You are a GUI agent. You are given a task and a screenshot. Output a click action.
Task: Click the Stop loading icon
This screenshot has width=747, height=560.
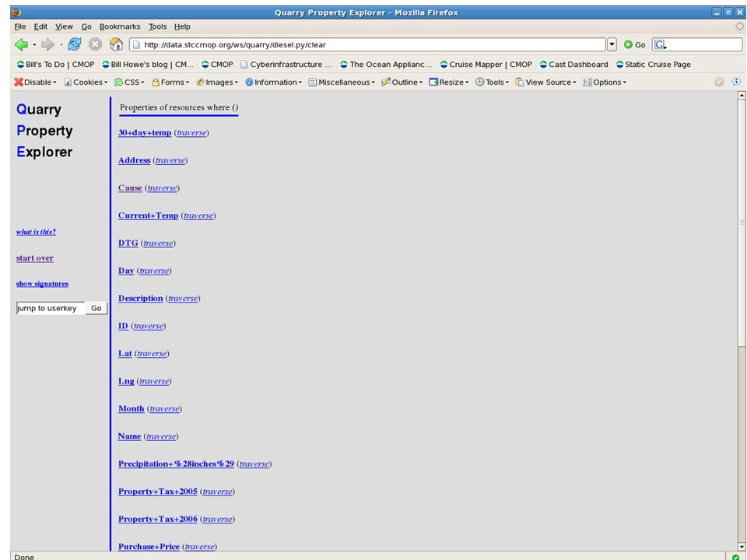95,44
